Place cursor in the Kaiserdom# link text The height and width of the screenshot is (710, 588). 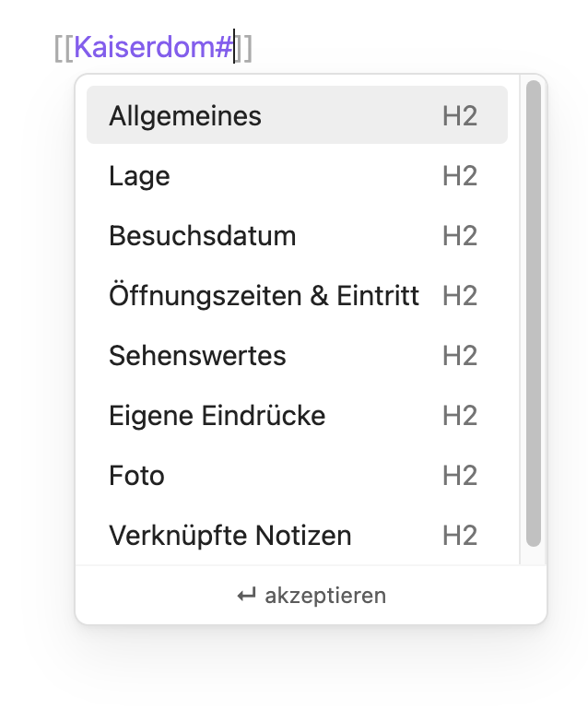[153, 46]
